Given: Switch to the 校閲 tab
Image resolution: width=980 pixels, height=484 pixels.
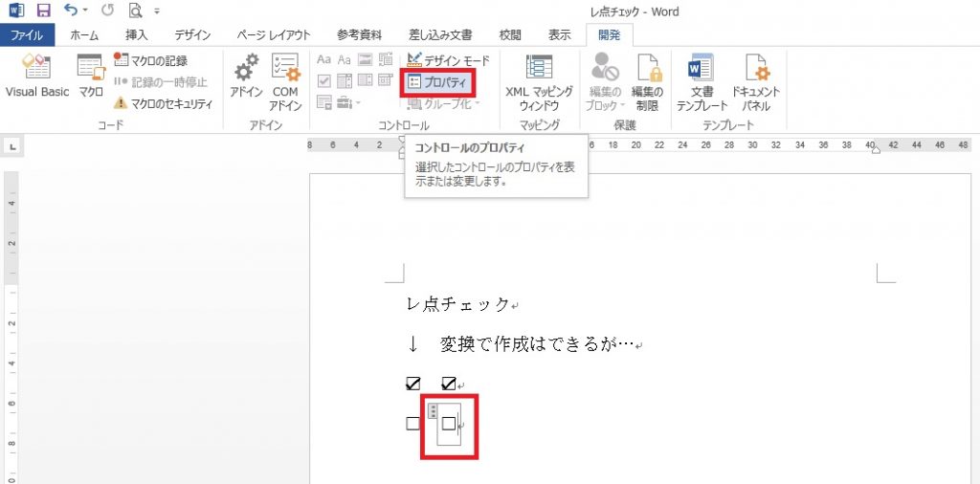Looking at the screenshot, I should (x=512, y=35).
